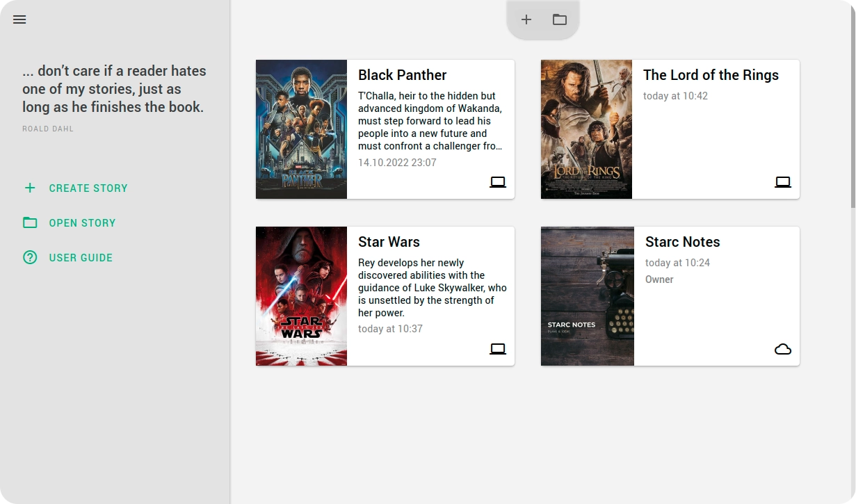The width and height of the screenshot is (856, 504).
Task: Click laptop icon on The Lord of the Rings card
Action: [783, 182]
